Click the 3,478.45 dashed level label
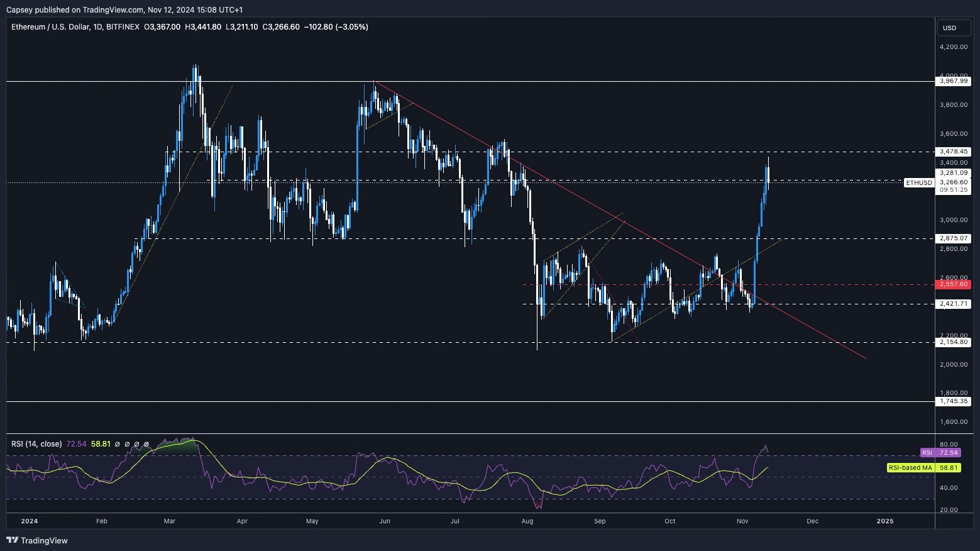 pos(953,151)
